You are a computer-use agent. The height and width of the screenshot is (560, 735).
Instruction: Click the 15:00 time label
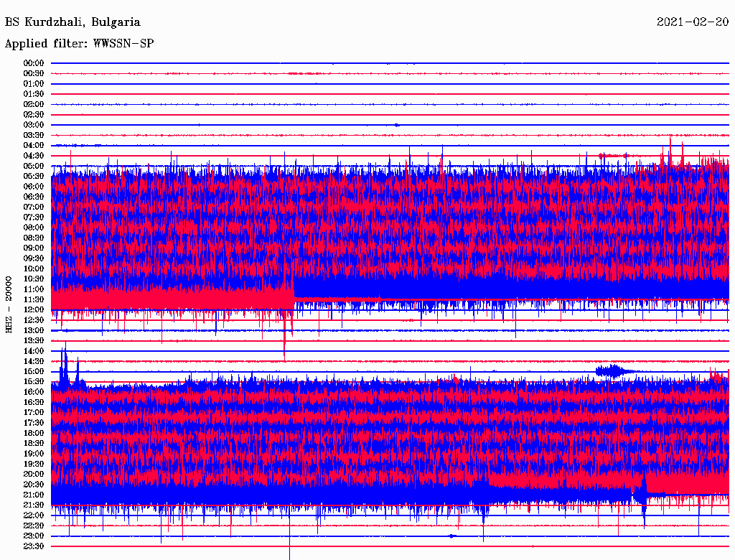pos(34,371)
